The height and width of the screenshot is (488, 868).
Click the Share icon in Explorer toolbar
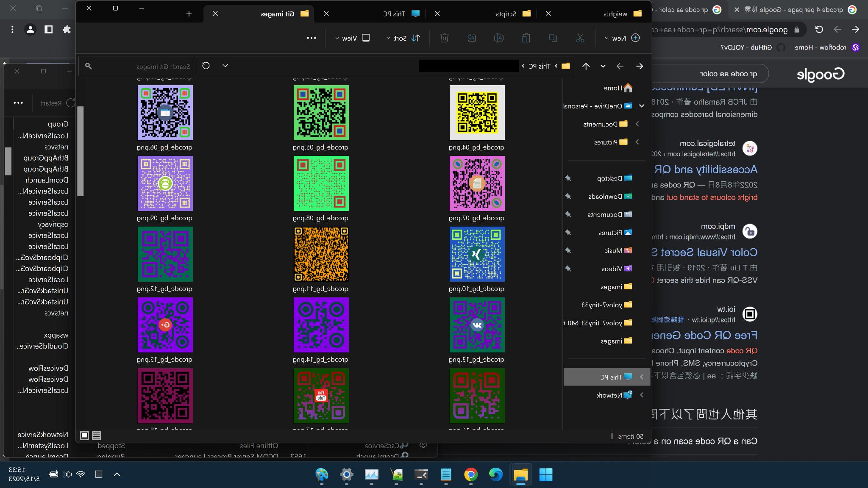[x=472, y=38]
